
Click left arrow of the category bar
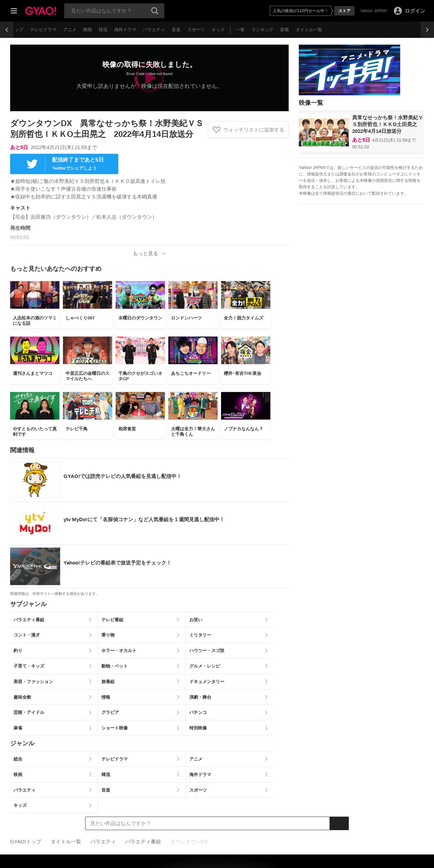[7, 30]
